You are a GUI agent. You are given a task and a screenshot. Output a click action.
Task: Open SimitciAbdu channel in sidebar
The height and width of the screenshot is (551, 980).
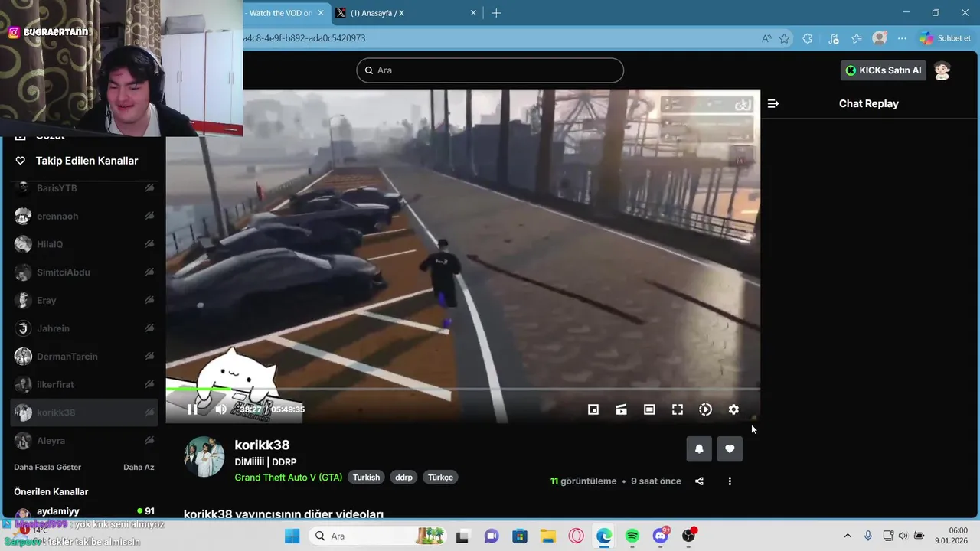[x=84, y=272]
